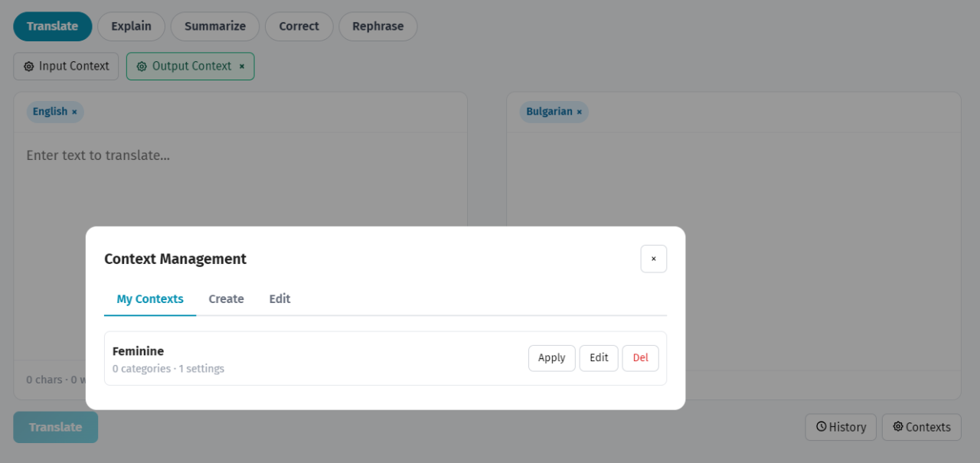Viewport: 980px width, 463px height.
Task: Click the Output Context gear icon
Action: 142,67
